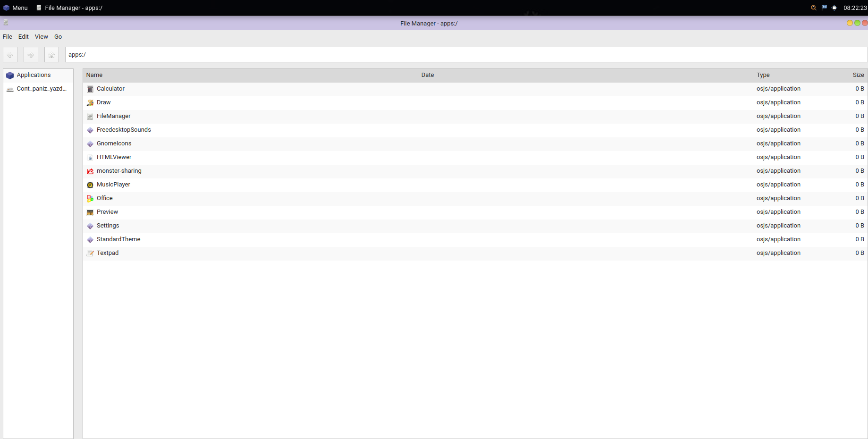The width and height of the screenshot is (868, 439).
Task: Select the "StandardTheme" name text
Action: (x=118, y=239)
